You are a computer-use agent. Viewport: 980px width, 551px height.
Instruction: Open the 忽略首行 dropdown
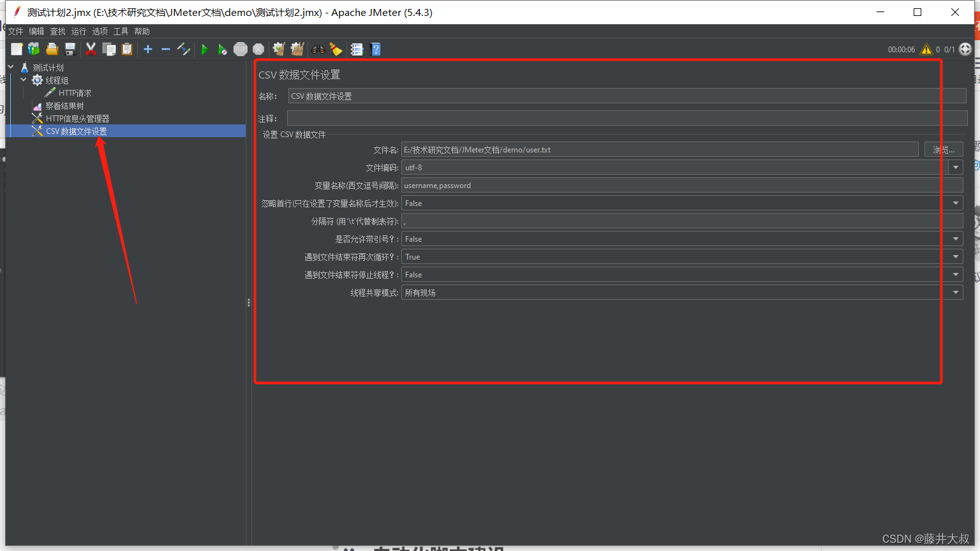tap(682, 203)
